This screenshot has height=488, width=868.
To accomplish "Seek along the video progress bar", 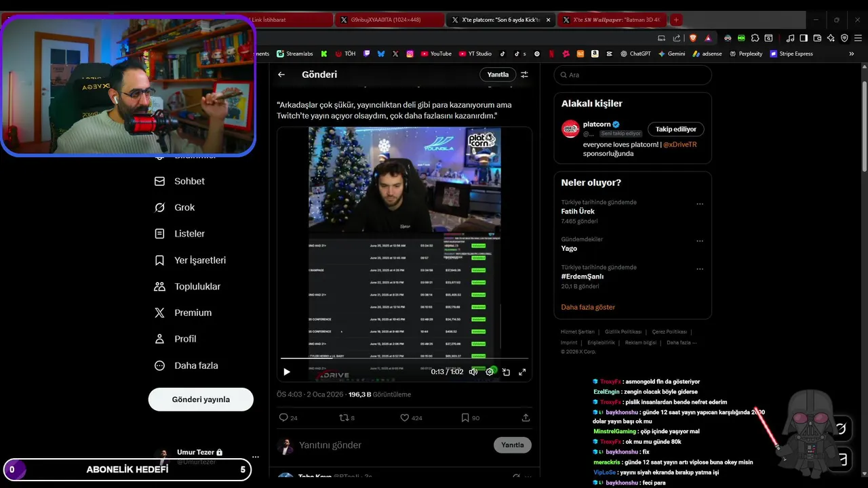I will pos(404,358).
